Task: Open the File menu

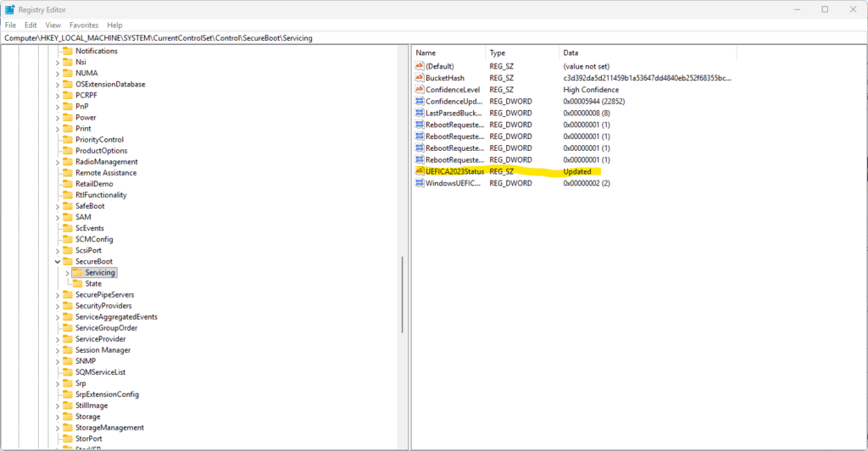Action: coord(10,25)
